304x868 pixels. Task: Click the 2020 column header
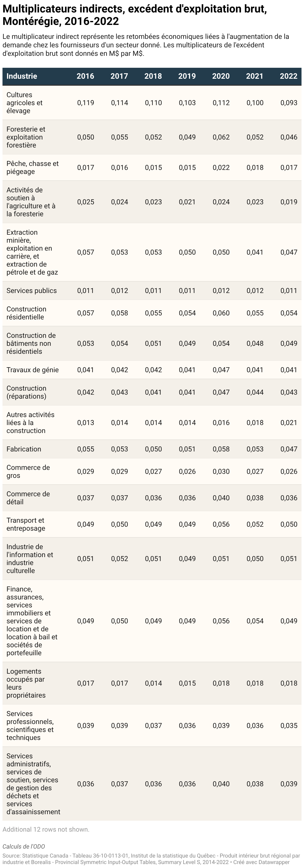[221, 76]
